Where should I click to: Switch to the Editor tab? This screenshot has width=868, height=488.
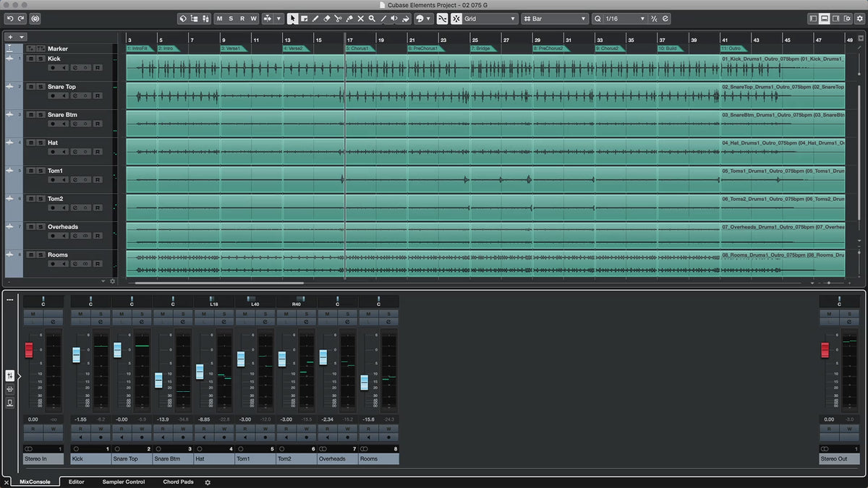click(x=76, y=481)
